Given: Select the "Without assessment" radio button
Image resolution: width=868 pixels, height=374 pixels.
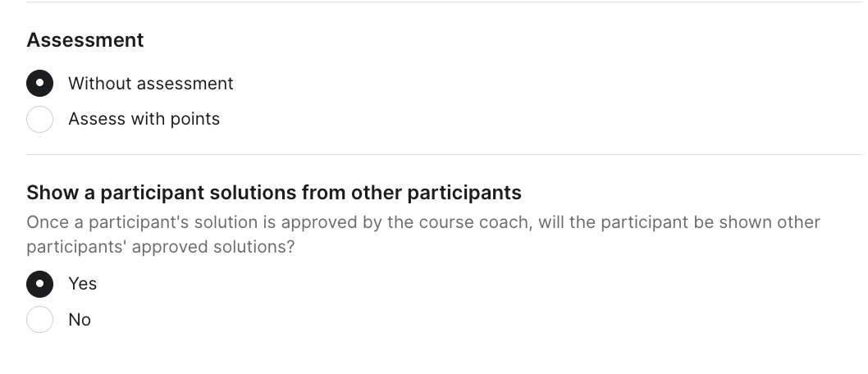Looking at the screenshot, I should coord(40,84).
